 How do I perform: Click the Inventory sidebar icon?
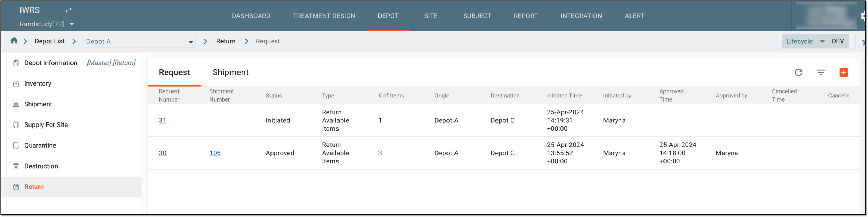[x=16, y=83]
